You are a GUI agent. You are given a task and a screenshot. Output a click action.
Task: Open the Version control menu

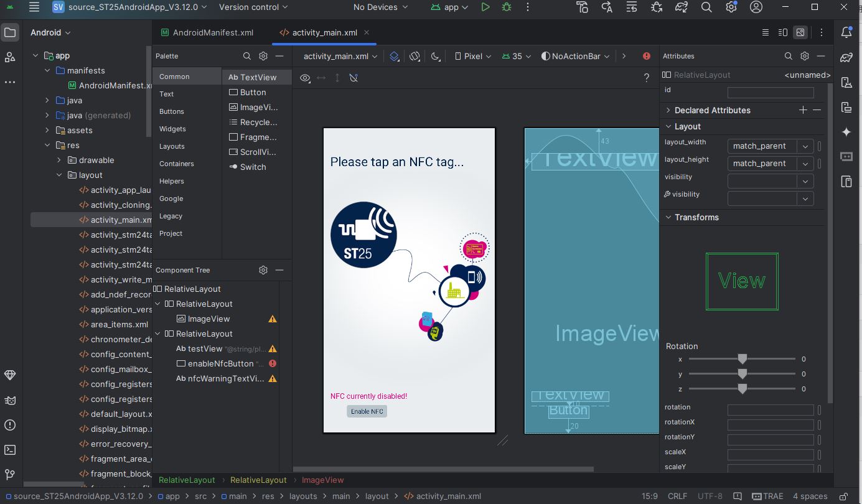pyautogui.click(x=253, y=7)
